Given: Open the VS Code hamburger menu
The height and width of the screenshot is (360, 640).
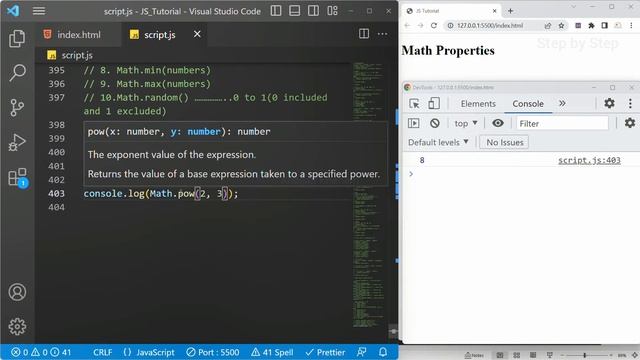Looking at the screenshot, I should [x=39, y=11].
